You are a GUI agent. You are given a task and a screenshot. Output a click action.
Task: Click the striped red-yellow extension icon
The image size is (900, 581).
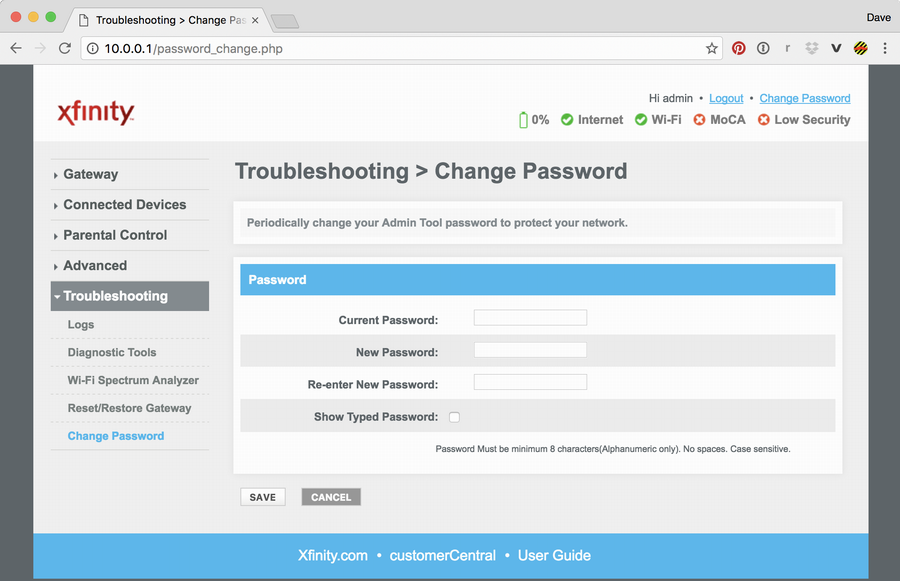point(860,48)
